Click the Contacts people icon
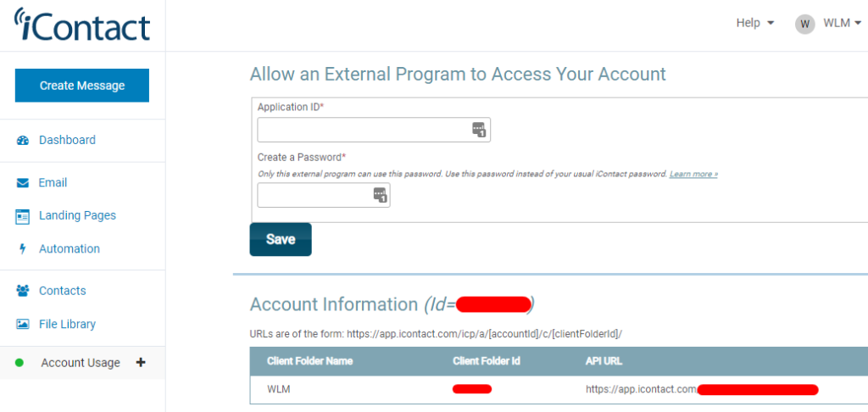Viewport: 868px width, 412px height. 23,291
